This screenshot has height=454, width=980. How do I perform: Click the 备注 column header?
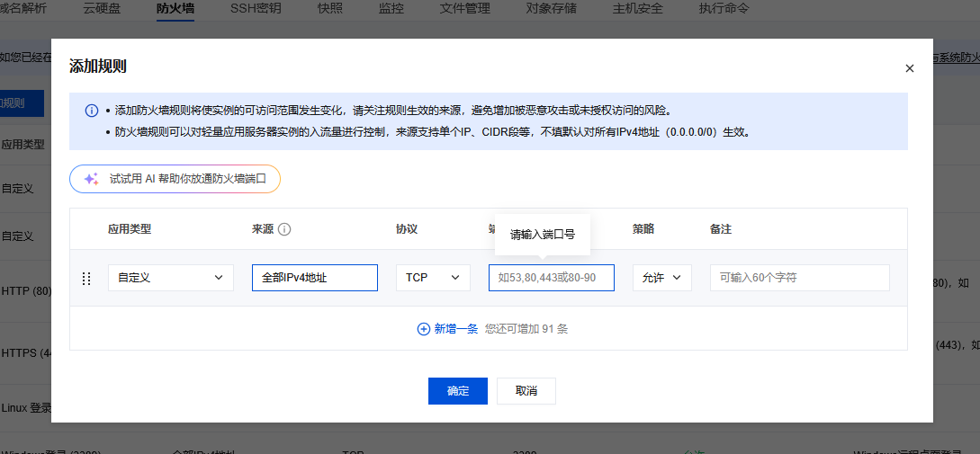click(721, 229)
